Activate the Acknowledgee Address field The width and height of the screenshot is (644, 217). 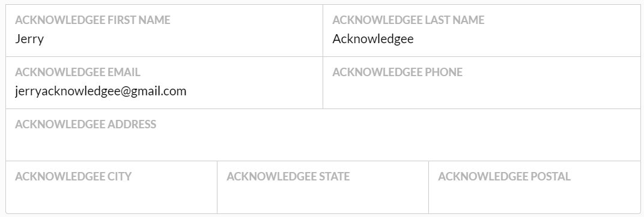(323, 135)
